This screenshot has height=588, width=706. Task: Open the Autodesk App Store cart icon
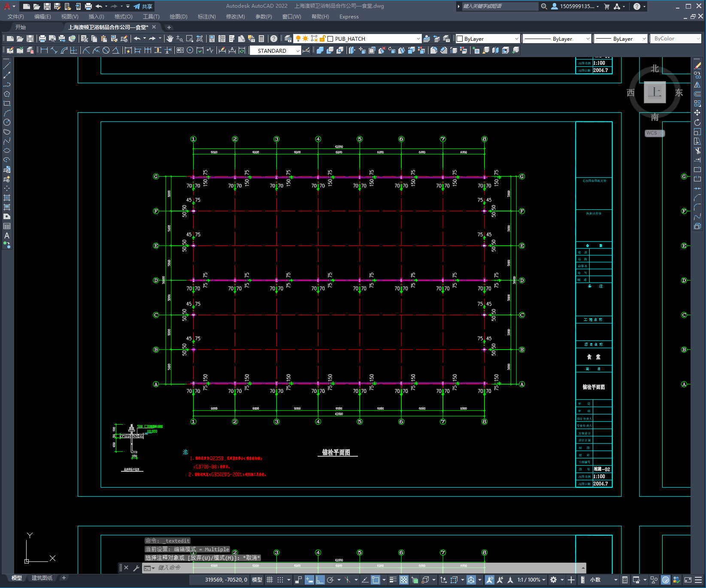click(x=607, y=6)
